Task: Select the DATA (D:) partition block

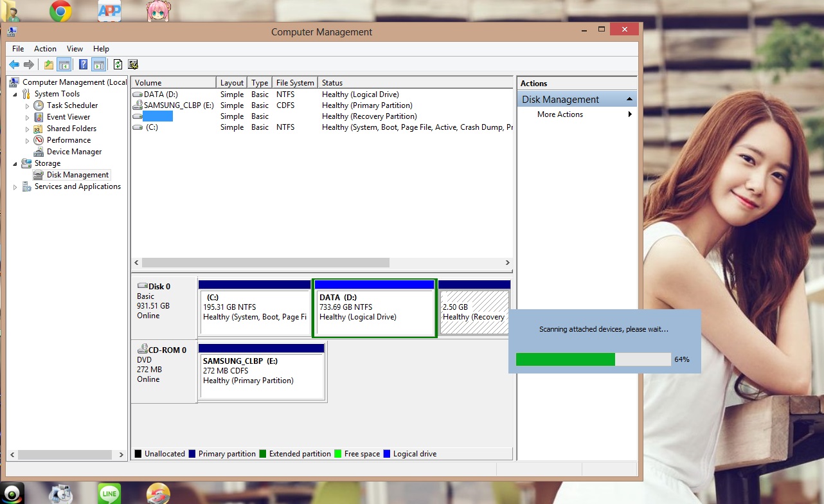Action: [375, 307]
